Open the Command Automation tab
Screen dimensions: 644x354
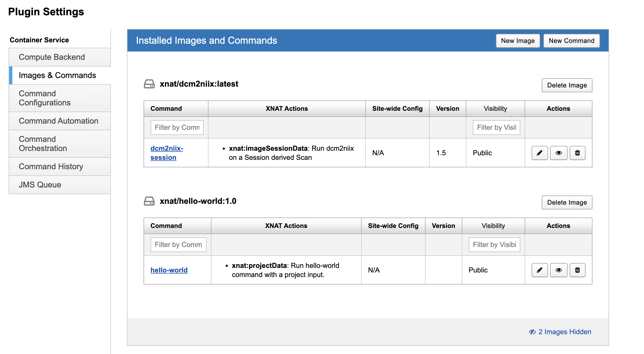click(x=58, y=121)
